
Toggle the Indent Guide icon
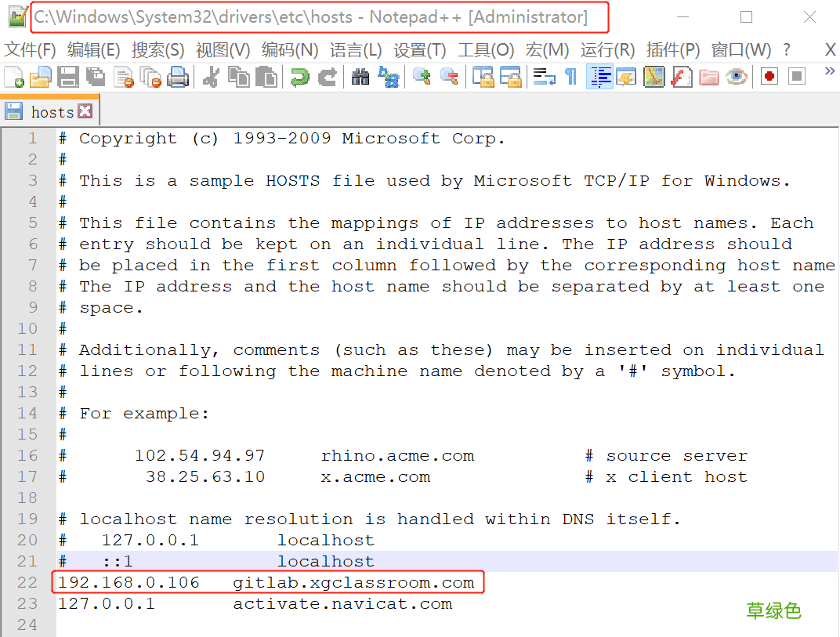pos(599,77)
